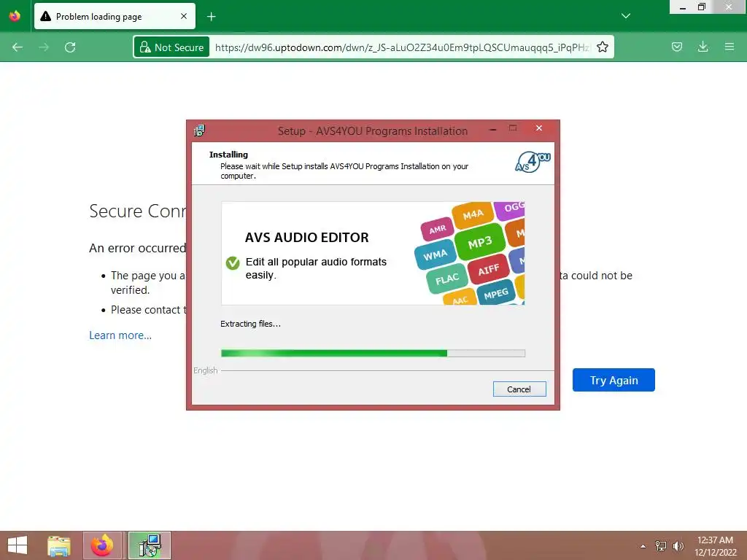747x560 pixels.
Task: Open File Explorer from the taskbar
Action: coord(59,545)
